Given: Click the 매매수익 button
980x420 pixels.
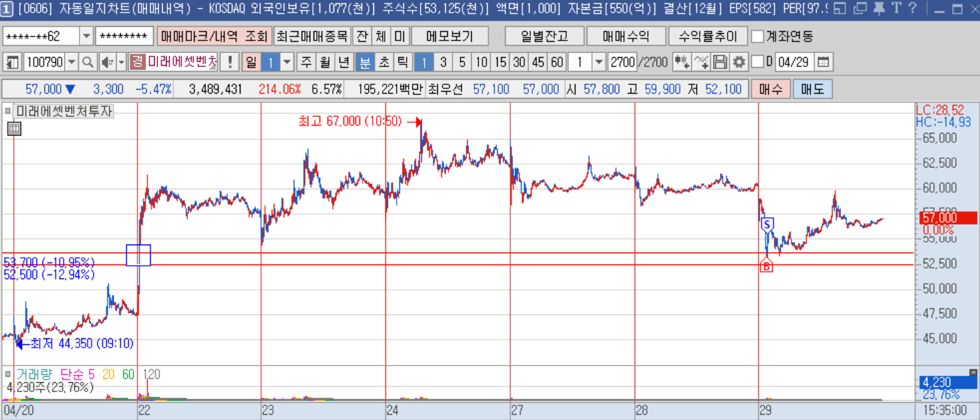Looking at the screenshot, I should (626, 36).
